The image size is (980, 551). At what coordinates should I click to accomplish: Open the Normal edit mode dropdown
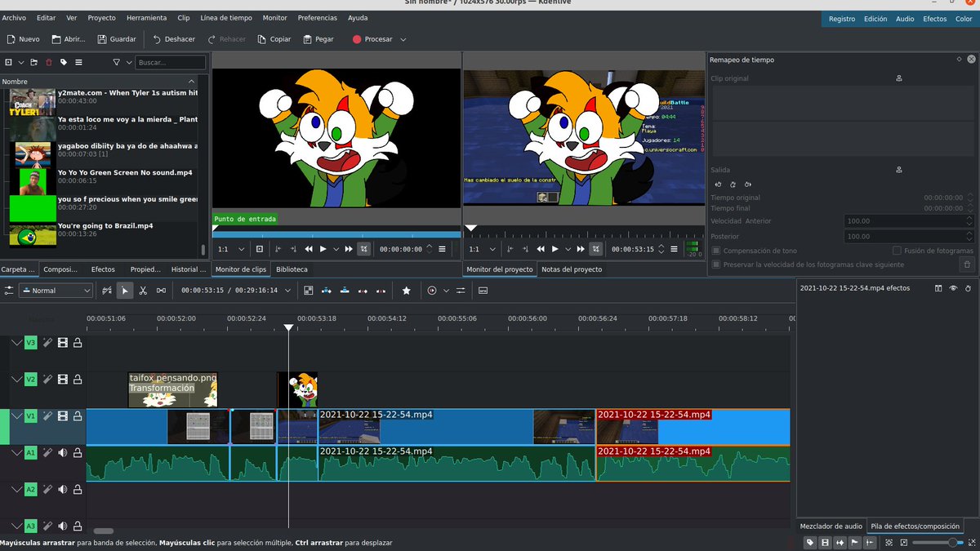click(56, 290)
